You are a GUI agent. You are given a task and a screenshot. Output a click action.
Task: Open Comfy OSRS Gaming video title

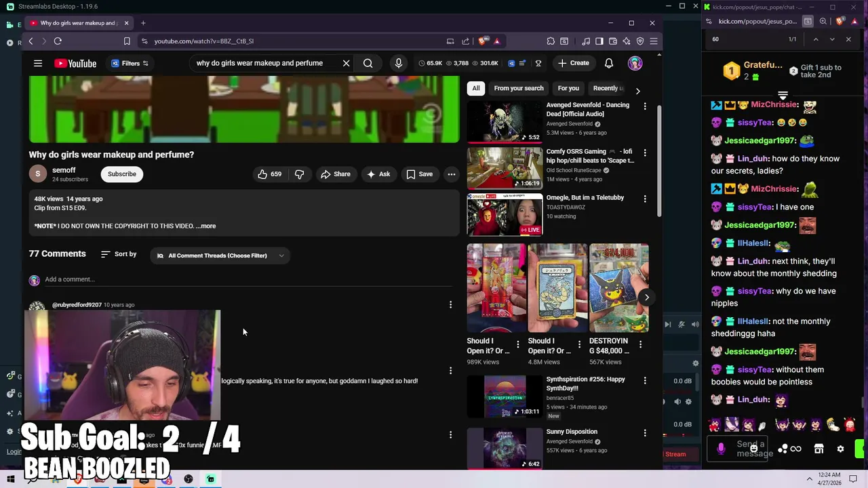tap(590, 156)
